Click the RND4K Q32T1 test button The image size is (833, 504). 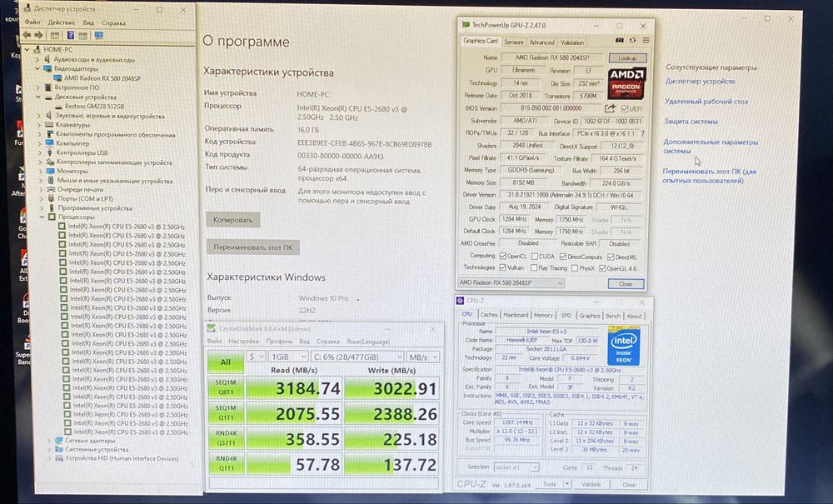coord(227,438)
